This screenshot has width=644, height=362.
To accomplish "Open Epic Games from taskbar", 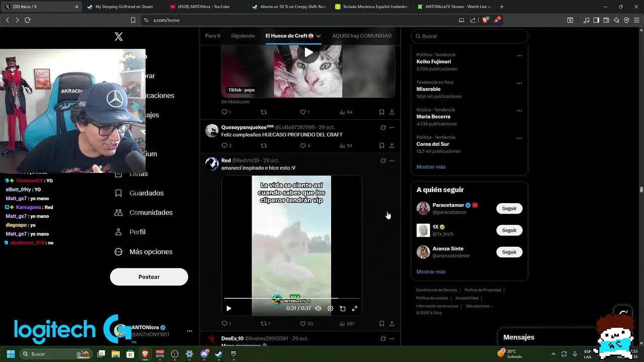I will (233, 354).
